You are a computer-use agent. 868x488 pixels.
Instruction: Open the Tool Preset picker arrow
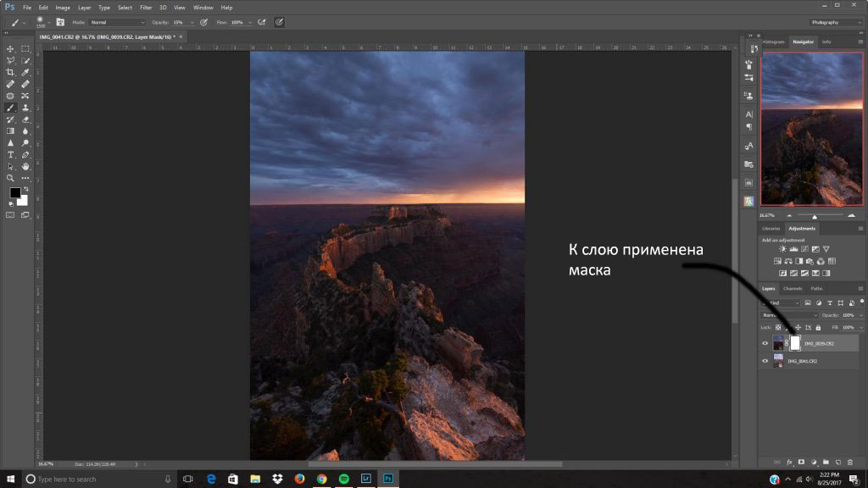pyautogui.click(x=24, y=22)
